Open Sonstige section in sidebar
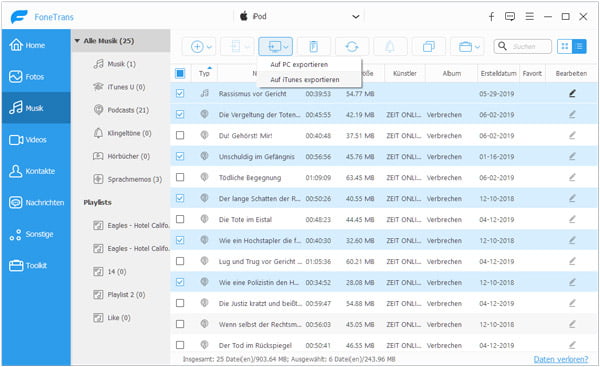The width and height of the screenshot is (600, 367). point(36,234)
